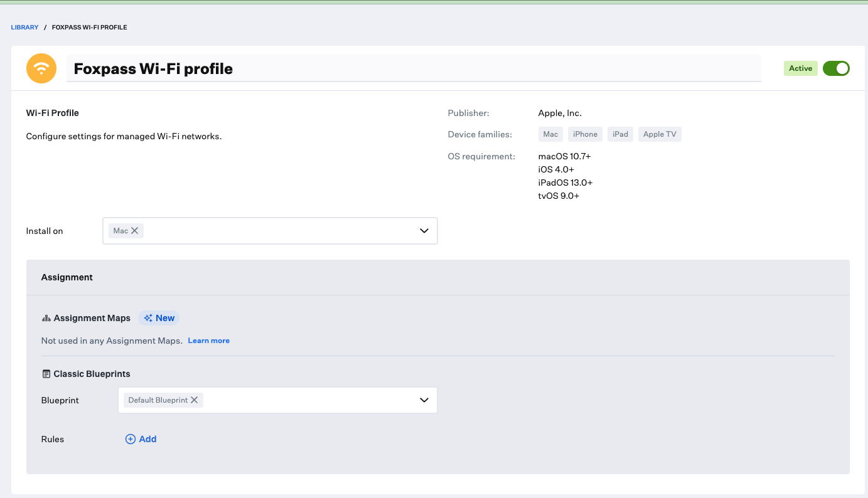Click the Device families: label
This screenshot has height=498, width=868.
click(x=480, y=134)
